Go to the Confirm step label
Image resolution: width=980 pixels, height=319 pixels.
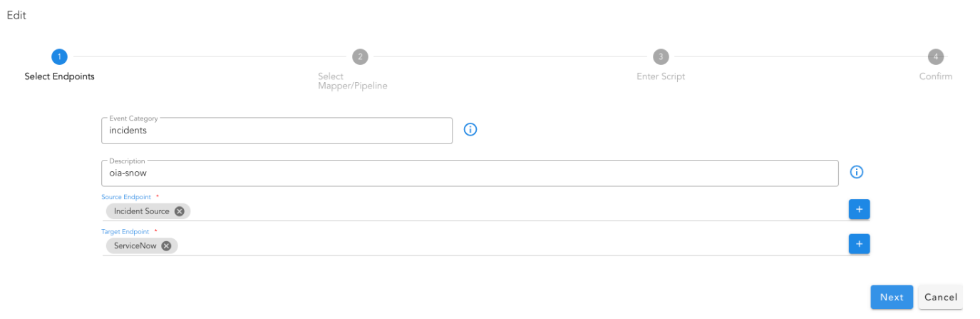point(935,76)
